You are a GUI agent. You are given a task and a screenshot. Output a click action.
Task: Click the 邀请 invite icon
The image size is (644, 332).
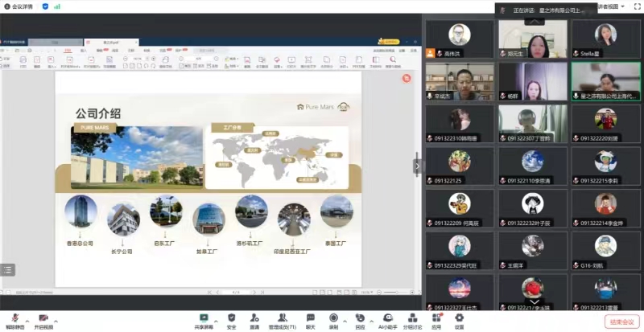(254, 318)
